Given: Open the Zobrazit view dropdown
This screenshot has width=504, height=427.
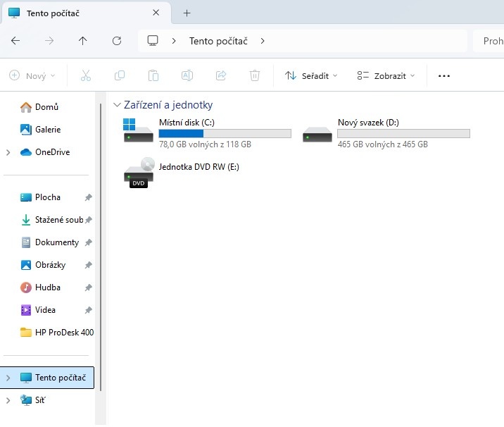Looking at the screenshot, I should [x=386, y=76].
